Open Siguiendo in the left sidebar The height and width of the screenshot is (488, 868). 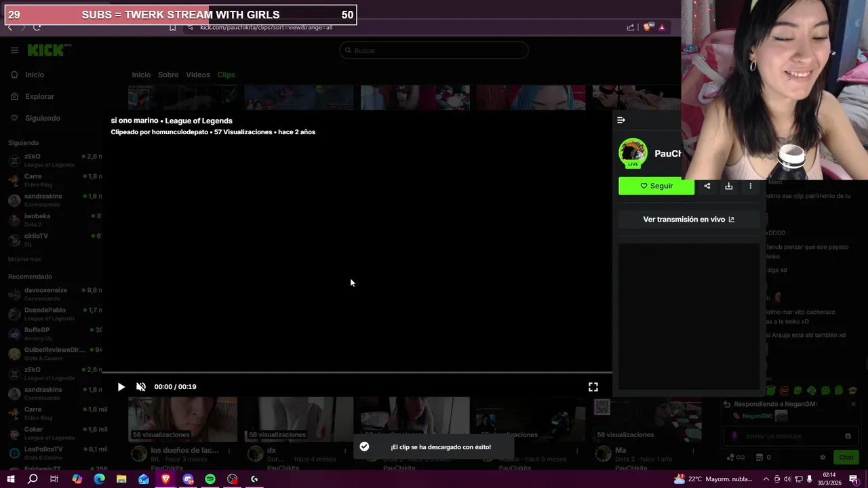(x=35, y=118)
